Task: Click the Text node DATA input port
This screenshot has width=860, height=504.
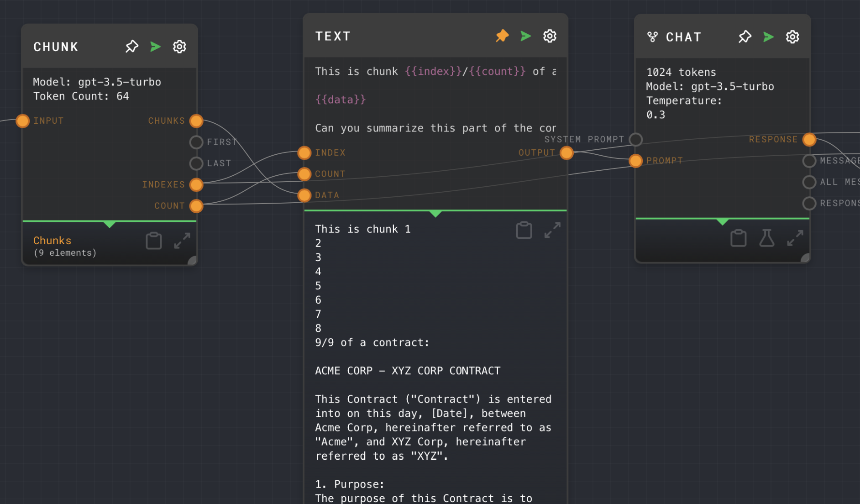Action: 304,195
